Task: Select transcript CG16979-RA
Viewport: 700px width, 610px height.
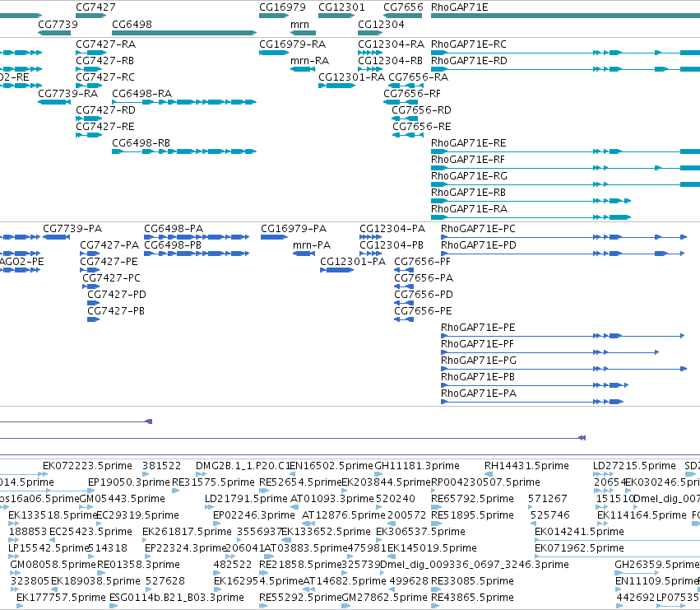Action: 292,44
